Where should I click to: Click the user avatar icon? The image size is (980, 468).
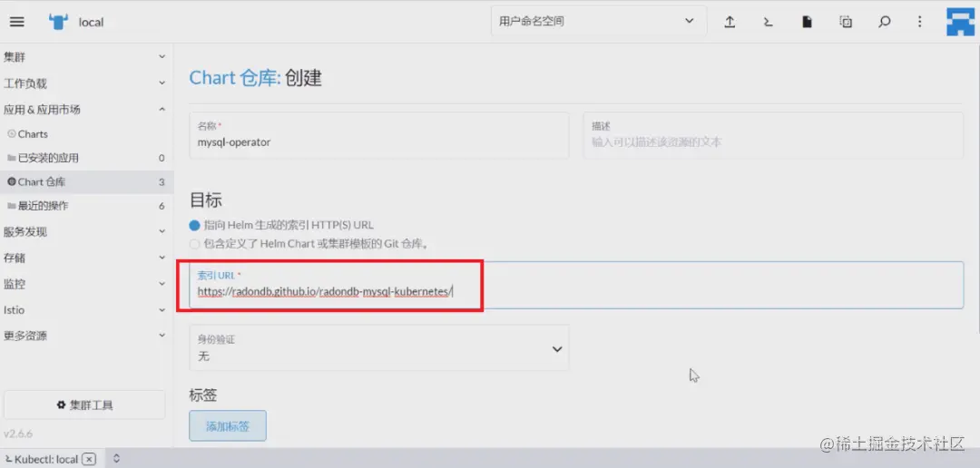click(x=960, y=22)
